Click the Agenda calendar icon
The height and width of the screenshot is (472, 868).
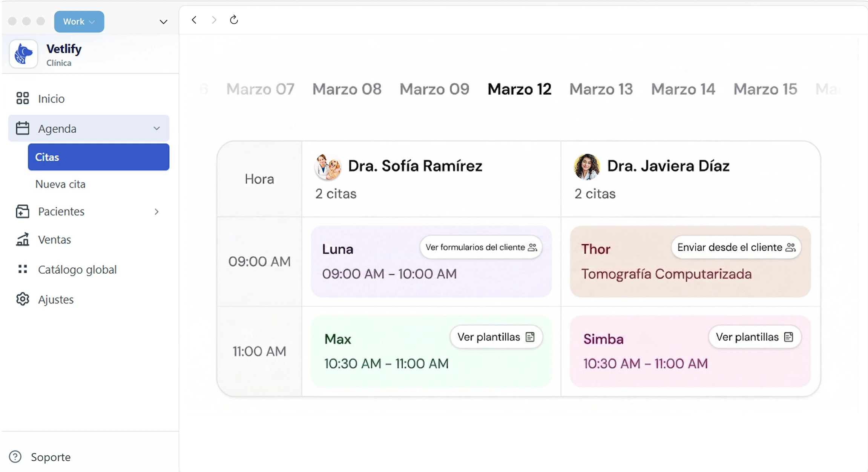pos(23,128)
